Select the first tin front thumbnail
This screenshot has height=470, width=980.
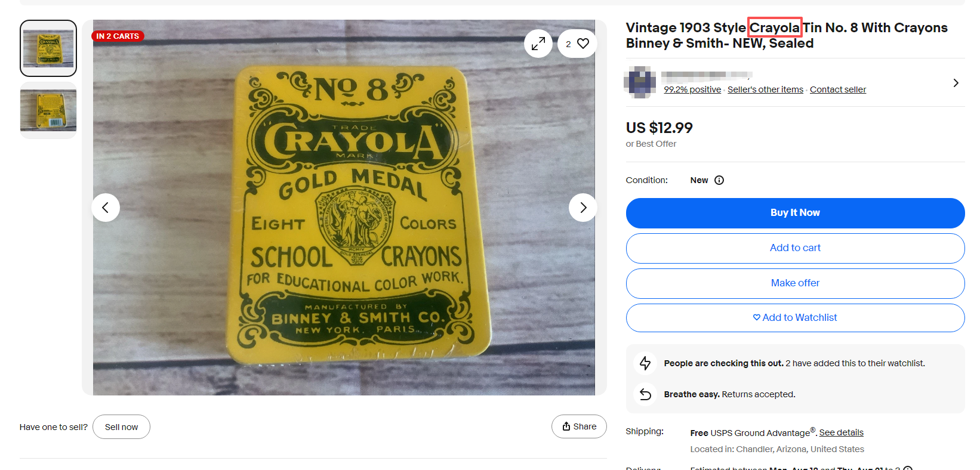(x=48, y=48)
